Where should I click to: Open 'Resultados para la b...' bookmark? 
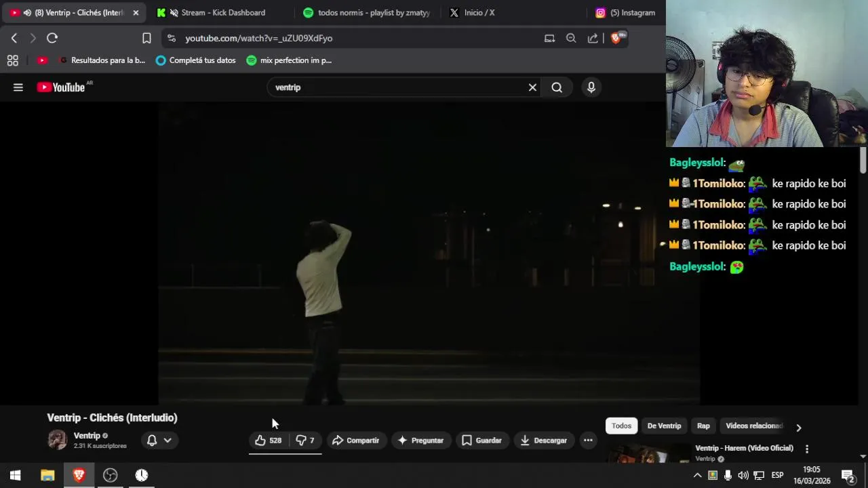click(x=102, y=60)
